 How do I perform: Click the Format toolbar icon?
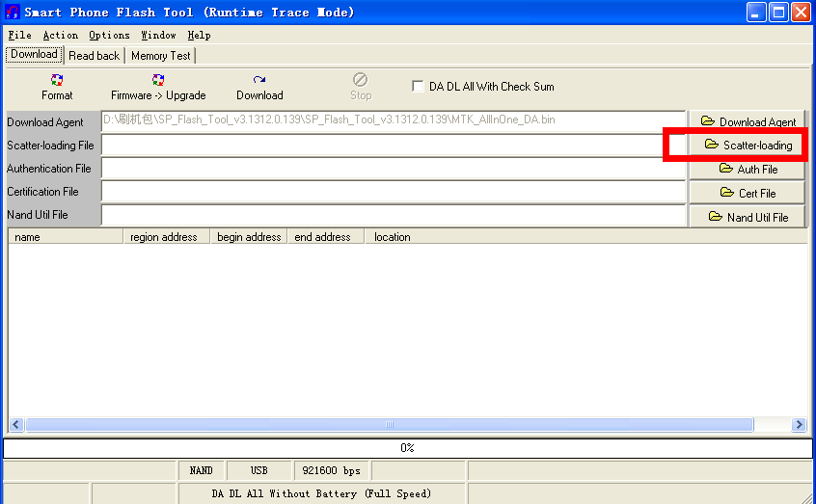tap(57, 80)
